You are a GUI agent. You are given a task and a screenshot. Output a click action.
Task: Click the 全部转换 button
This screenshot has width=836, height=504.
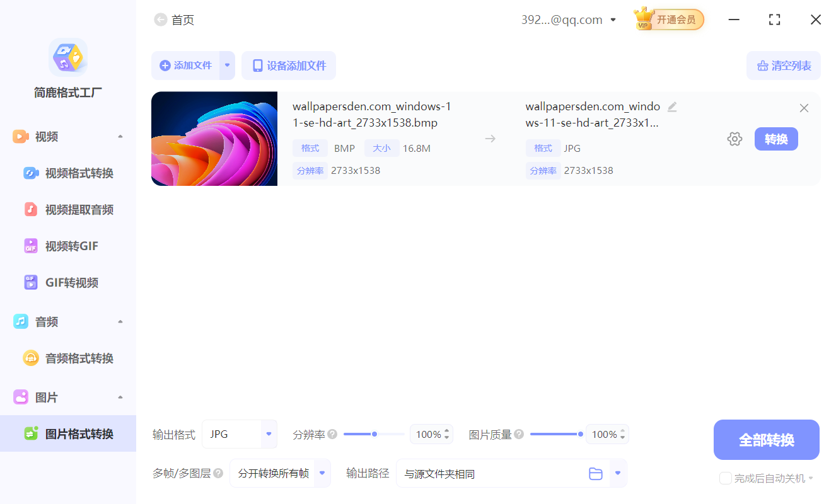(766, 439)
